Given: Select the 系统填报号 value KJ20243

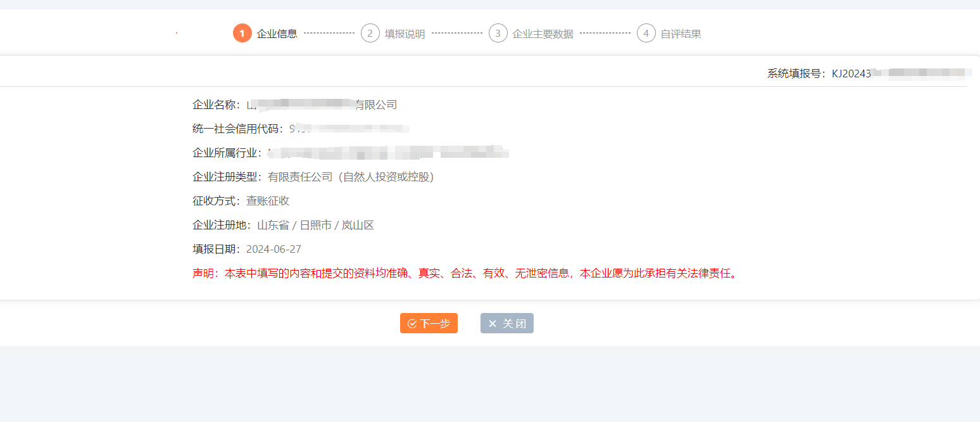Looking at the screenshot, I should pos(851,72).
